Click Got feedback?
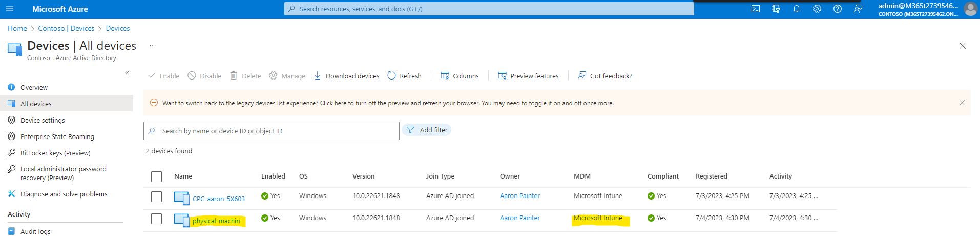980x236 pixels. [605, 76]
